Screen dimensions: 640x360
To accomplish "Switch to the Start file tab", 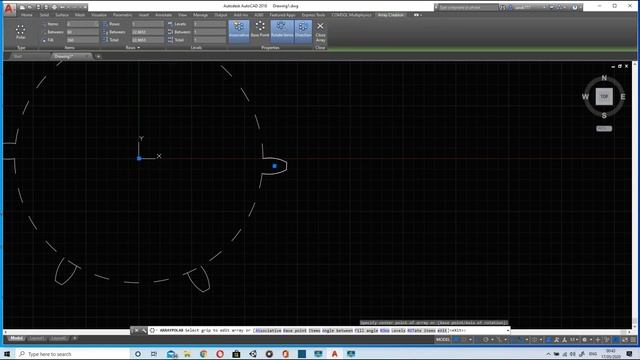I will click(18, 56).
